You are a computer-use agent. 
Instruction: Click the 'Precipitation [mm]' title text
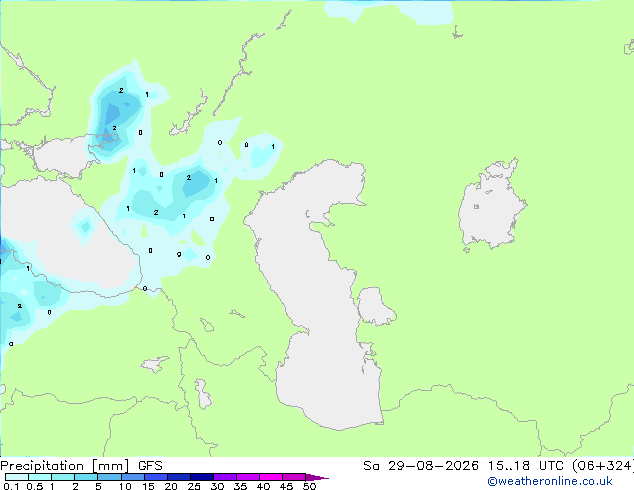click(64, 466)
